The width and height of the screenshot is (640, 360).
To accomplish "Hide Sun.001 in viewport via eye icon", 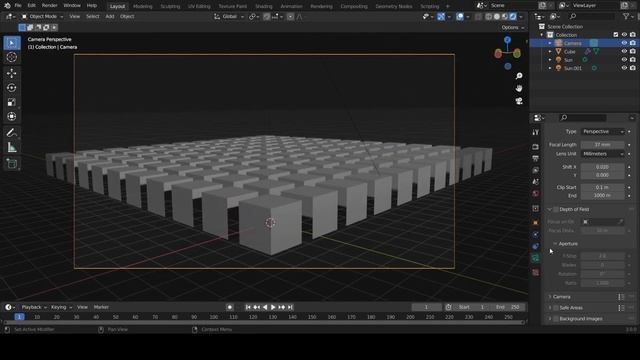I will pyautogui.click(x=624, y=68).
